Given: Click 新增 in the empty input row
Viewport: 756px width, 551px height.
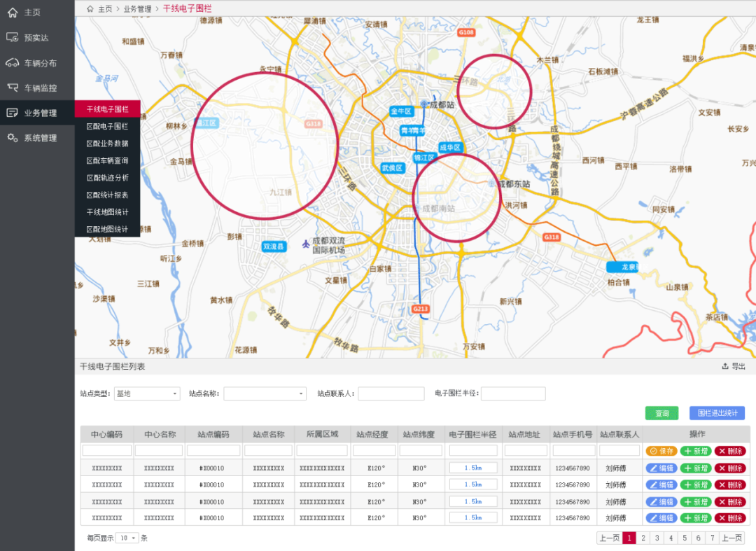Looking at the screenshot, I should [x=696, y=451].
